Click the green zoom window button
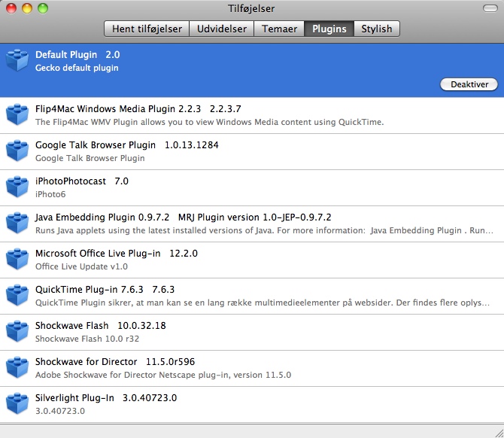Image resolution: width=504 pixels, height=438 pixels. 43,8
